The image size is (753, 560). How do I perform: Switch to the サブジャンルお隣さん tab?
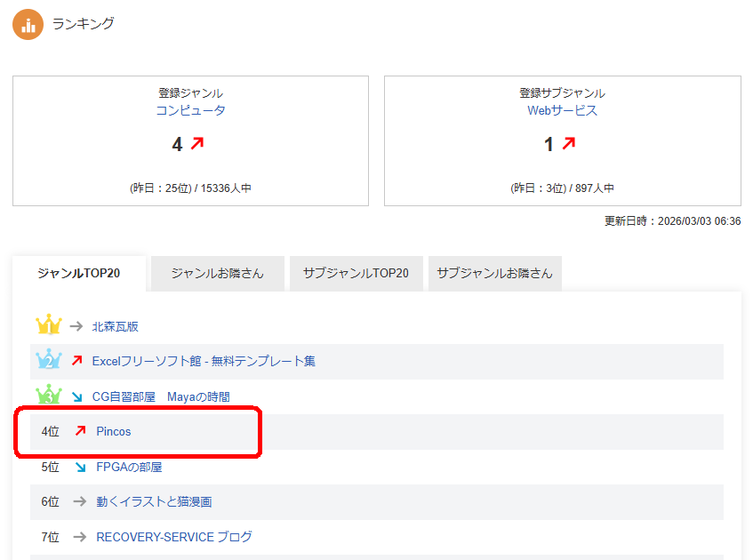494,273
